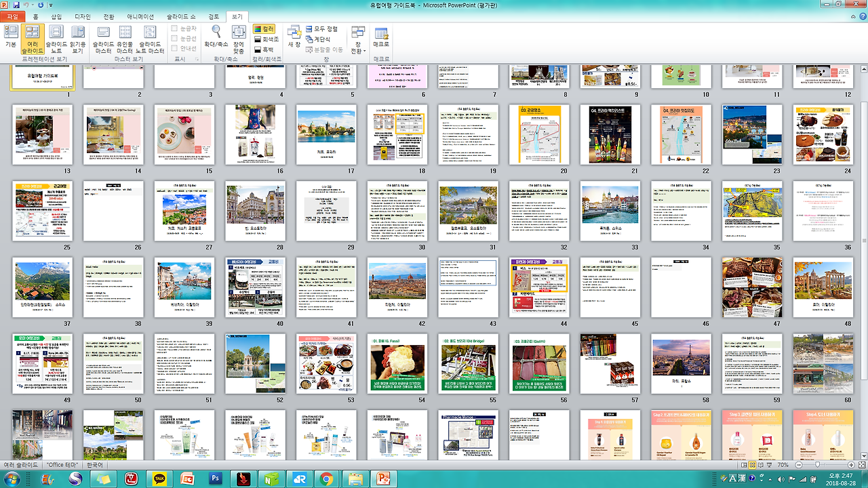The width and height of the screenshot is (868, 488).
Task: Select slide 17 thumbnail 체코, 프라하
Action: pos(327,134)
